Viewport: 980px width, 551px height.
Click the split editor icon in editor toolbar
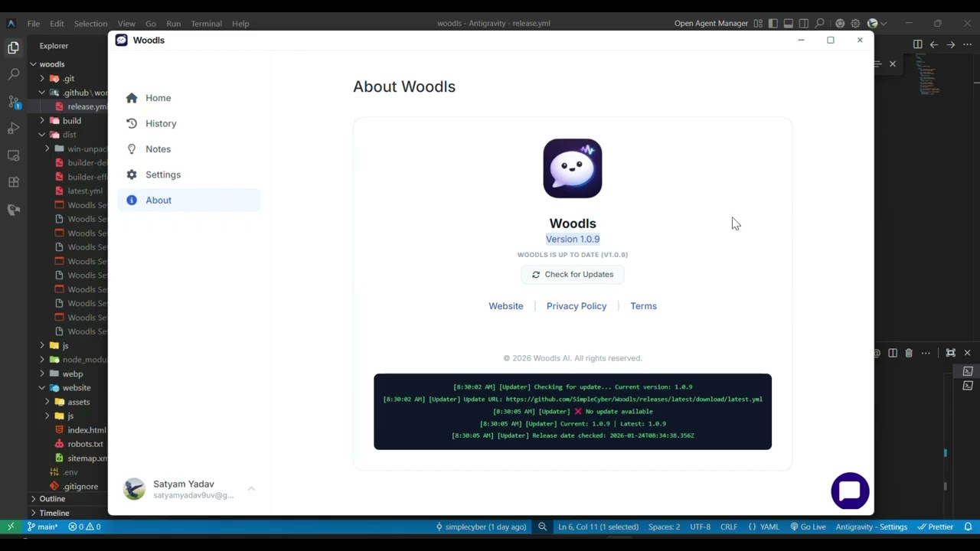click(917, 44)
